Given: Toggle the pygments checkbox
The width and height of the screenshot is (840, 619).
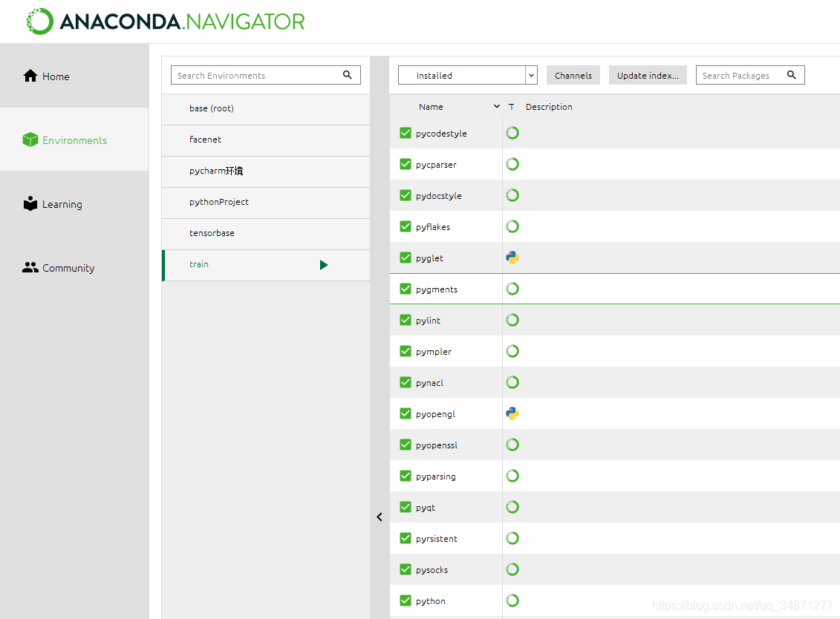Looking at the screenshot, I should coord(406,289).
